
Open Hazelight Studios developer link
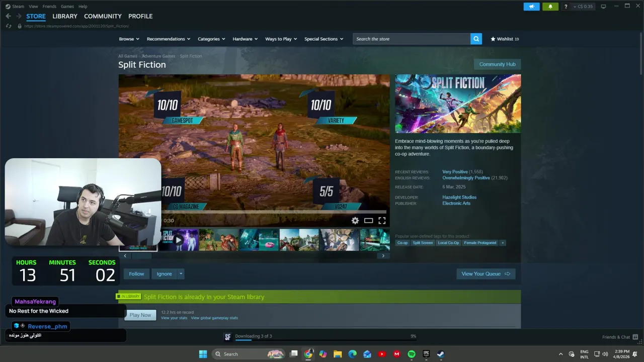point(459,197)
